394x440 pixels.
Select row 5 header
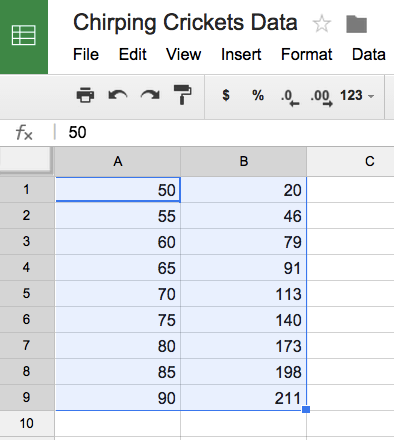pyautogui.click(x=27, y=294)
